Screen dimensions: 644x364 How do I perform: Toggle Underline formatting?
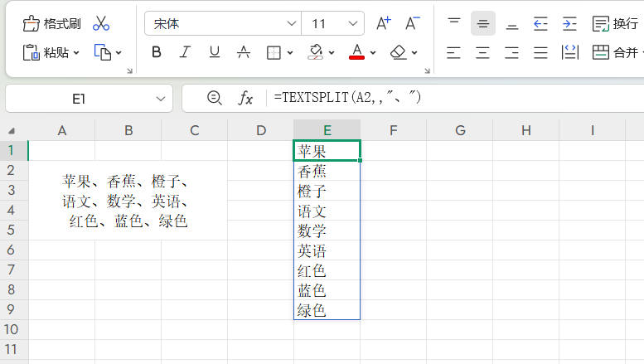(x=215, y=53)
